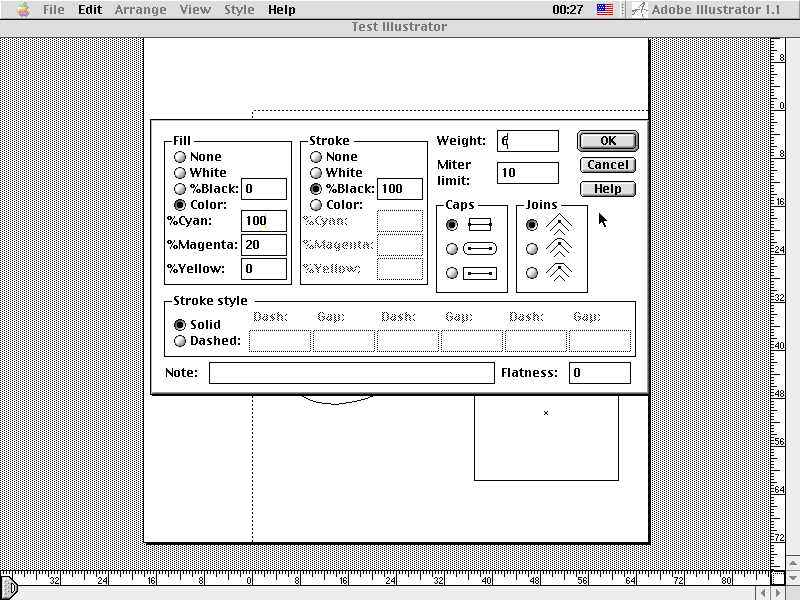Click the Fill %Magenta field

pyautogui.click(x=264, y=245)
